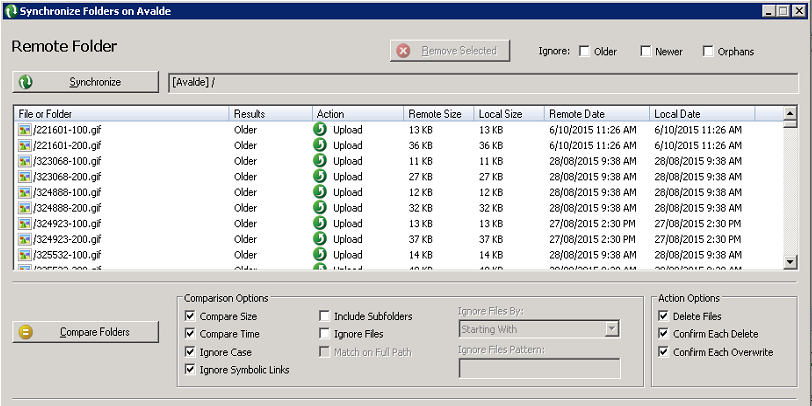Sort by Remote Size column header
Screen dimensions: 812x406
[x=439, y=114]
